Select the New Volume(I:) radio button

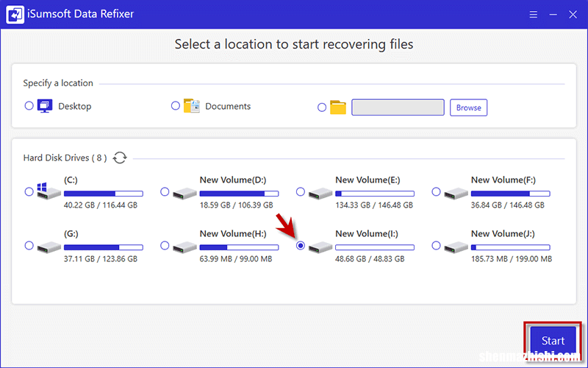301,246
